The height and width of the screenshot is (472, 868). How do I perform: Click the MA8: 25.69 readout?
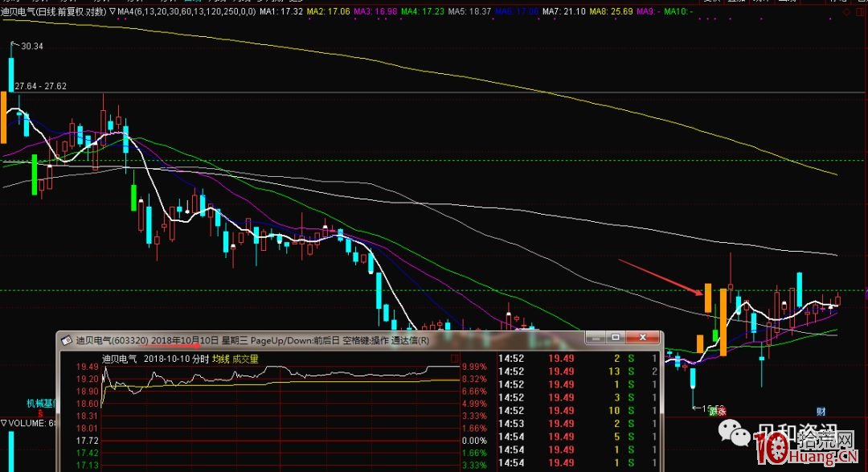[x=611, y=11]
